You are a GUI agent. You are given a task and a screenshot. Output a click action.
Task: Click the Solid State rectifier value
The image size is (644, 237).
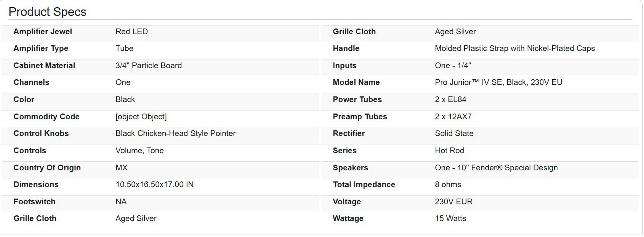[x=454, y=133]
